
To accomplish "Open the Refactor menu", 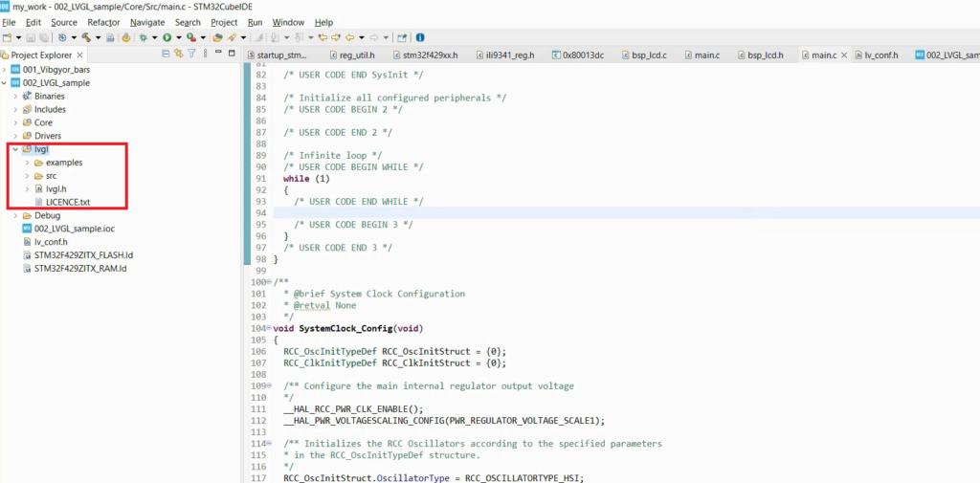I will click(103, 22).
